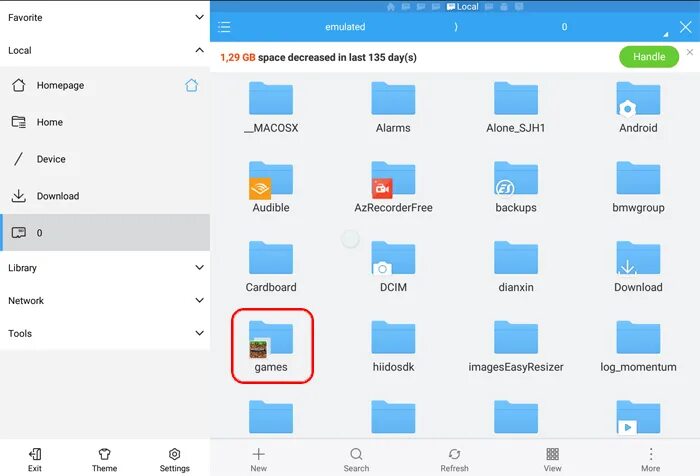This screenshot has width=700, height=476.
Task: Open Settings gear in sidebar
Action: pos(175,454)
